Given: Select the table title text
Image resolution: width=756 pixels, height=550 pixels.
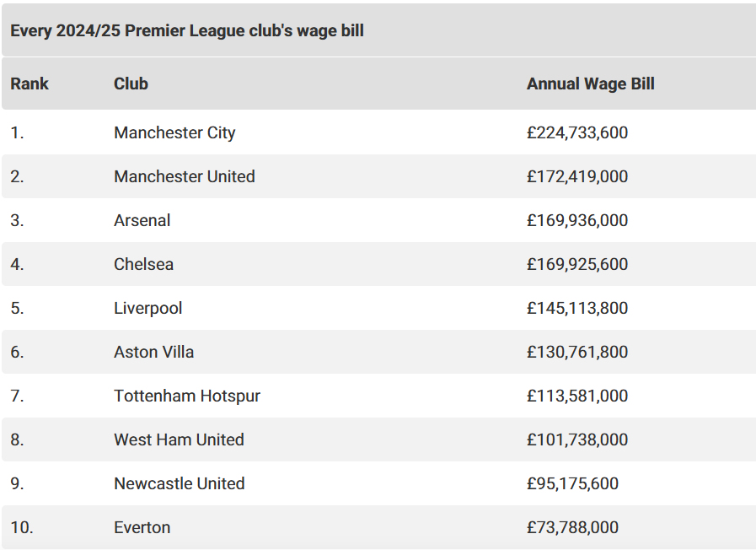Looking at the screenshot, I should [x=187, y=30].
